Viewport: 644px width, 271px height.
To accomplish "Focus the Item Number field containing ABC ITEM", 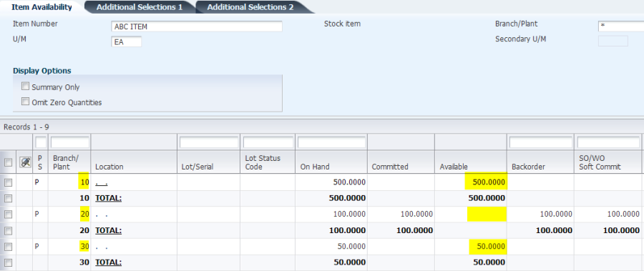I will click(x=197, y=26).
